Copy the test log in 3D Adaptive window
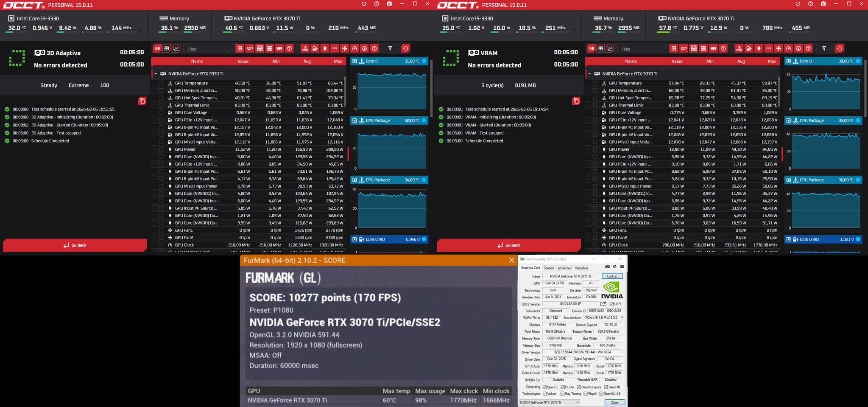Viewport: 868px width, 407px height. click(x=142, y=101)
